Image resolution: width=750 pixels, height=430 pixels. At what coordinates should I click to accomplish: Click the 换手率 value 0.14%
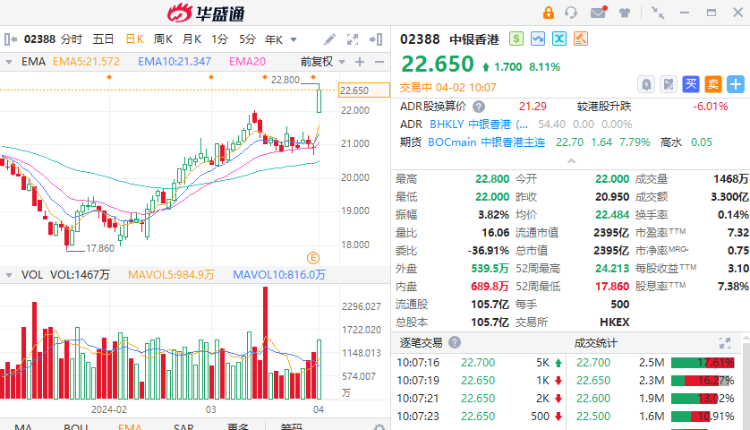(x=733, y=215)
